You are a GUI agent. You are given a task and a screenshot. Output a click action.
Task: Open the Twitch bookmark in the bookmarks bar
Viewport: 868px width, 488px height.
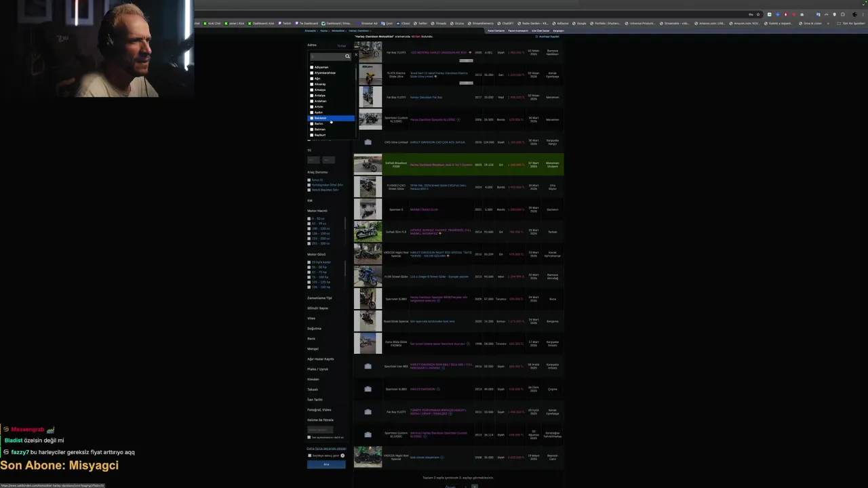point(285,23)
